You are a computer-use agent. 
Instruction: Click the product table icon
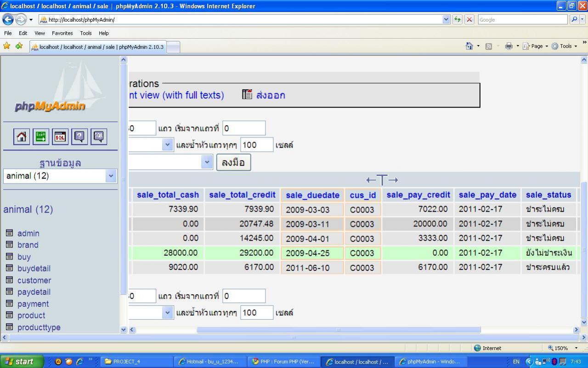9,315
